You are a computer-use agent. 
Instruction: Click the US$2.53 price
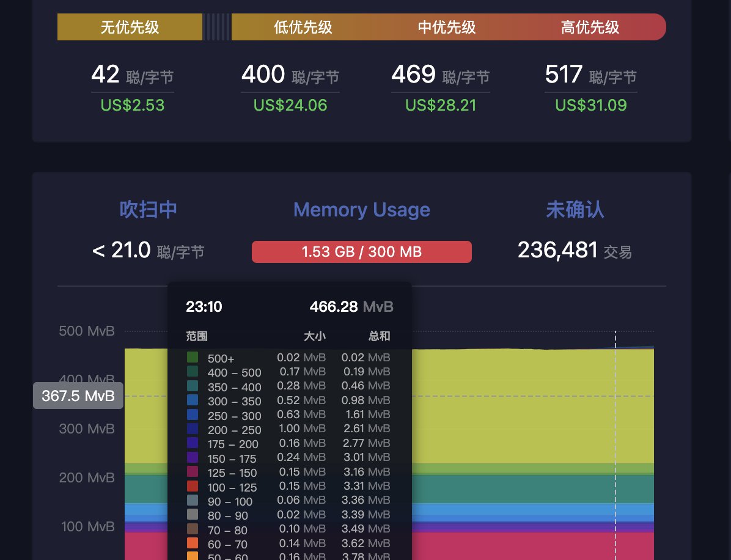tap(133, 105)
